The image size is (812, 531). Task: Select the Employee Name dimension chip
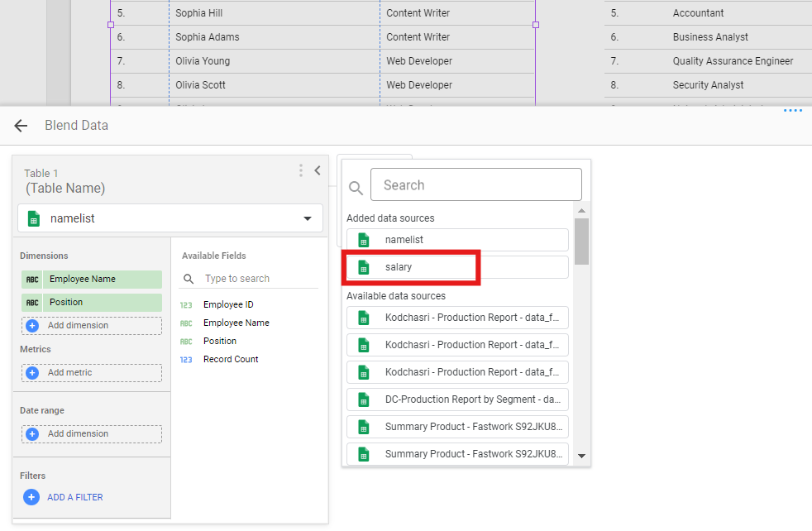(x=91, y=280)
